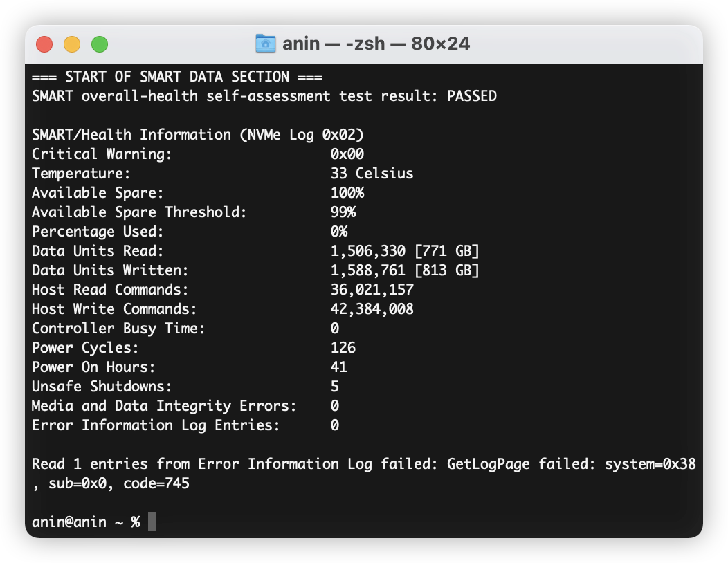This screenshot has height=563, width=728.
Task: Click the Temperature value 33 Celsius
Action: tap(372, 174)
